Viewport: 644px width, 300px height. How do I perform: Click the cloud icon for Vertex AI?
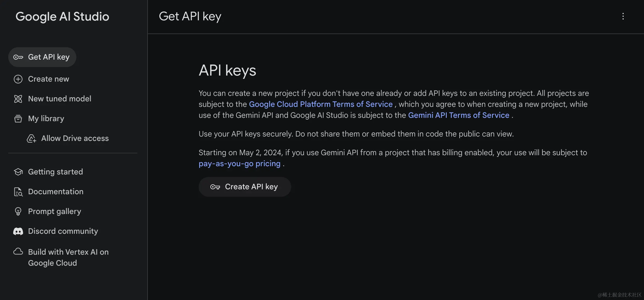pos(18,252)
